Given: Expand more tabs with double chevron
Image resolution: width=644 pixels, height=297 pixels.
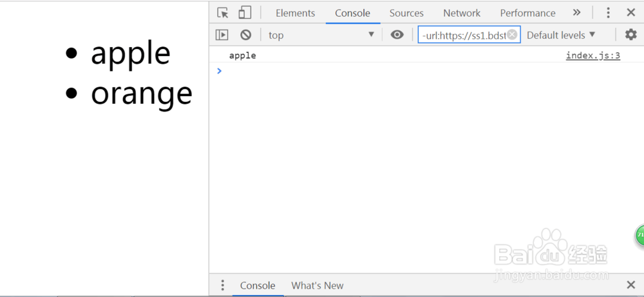Looking at the screenshot, I should point(576,12).
